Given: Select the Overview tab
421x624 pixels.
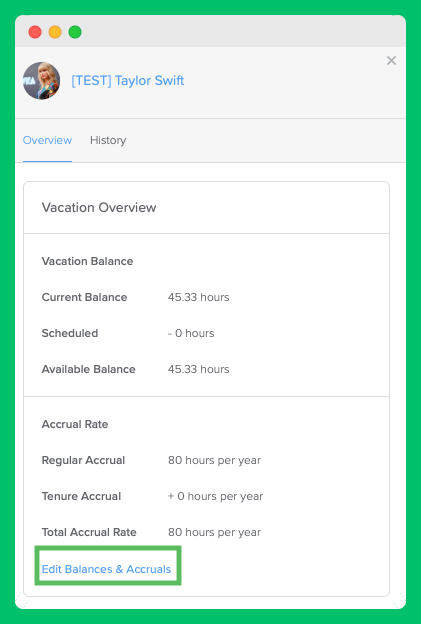Looking at the screenshot, I should (47, 140).
